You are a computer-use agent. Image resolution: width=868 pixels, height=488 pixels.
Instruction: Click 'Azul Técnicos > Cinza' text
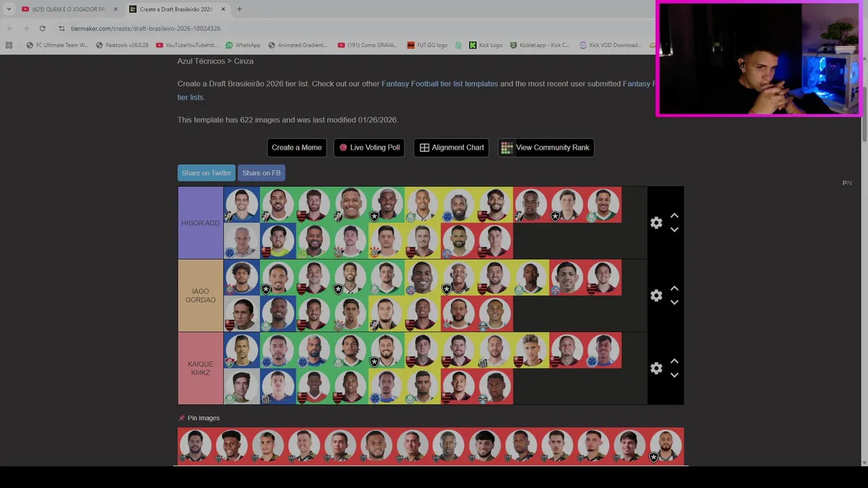point(215,61)
